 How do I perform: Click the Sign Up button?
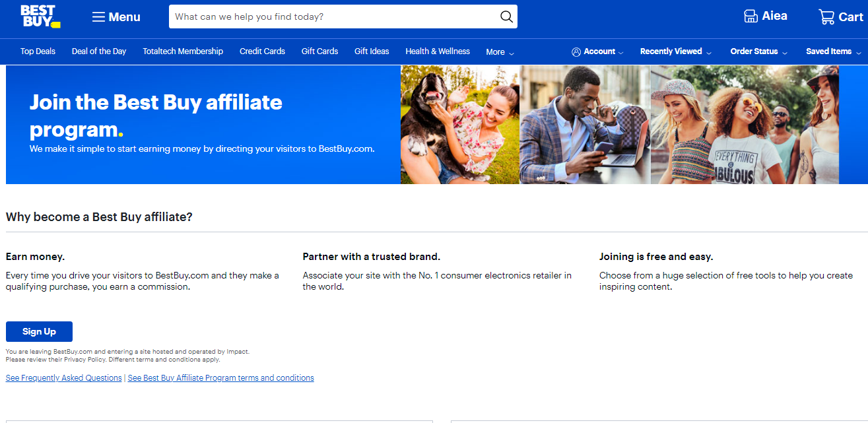[x=39, y=331]
